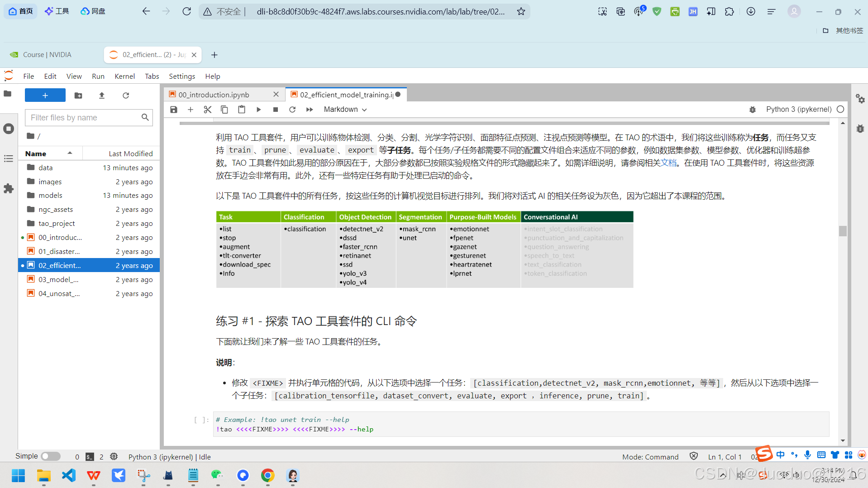Switch to Course | NVIDIA browser tab
The width and height of the screenshot is (868, 488).
pyautogui.click(x=48, y=55)
